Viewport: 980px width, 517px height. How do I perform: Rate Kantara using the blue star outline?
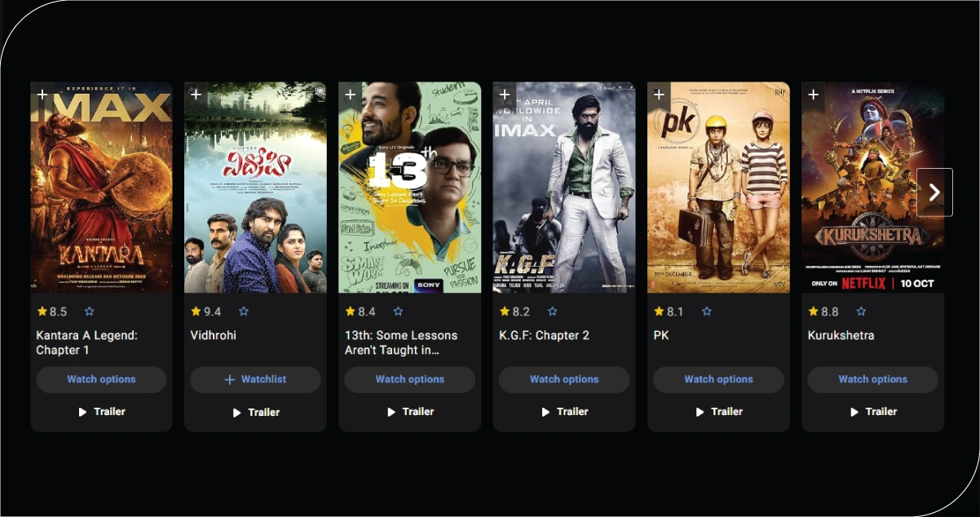(x=90, y=312)
